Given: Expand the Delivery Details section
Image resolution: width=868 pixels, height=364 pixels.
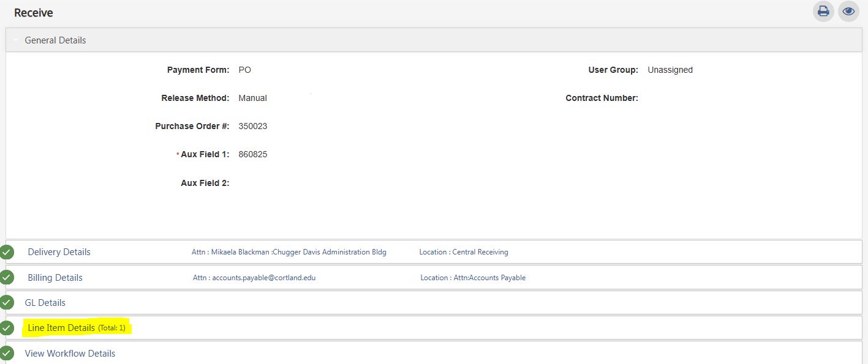Looking at the screenshot, I should (59, 252).
